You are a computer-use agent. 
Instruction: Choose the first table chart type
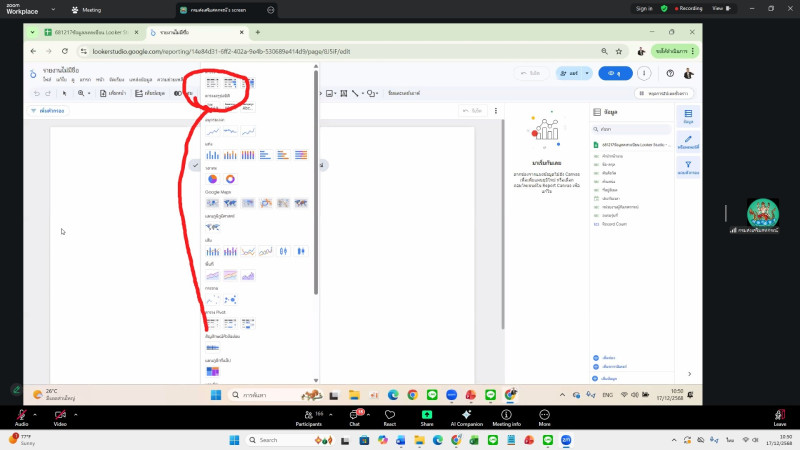[212, 83]
